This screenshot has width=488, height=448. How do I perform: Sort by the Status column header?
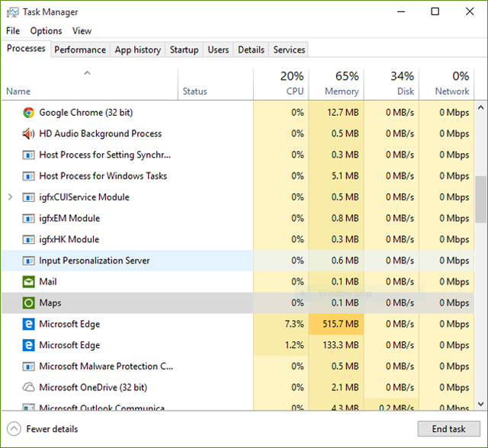tap(215, 85)
